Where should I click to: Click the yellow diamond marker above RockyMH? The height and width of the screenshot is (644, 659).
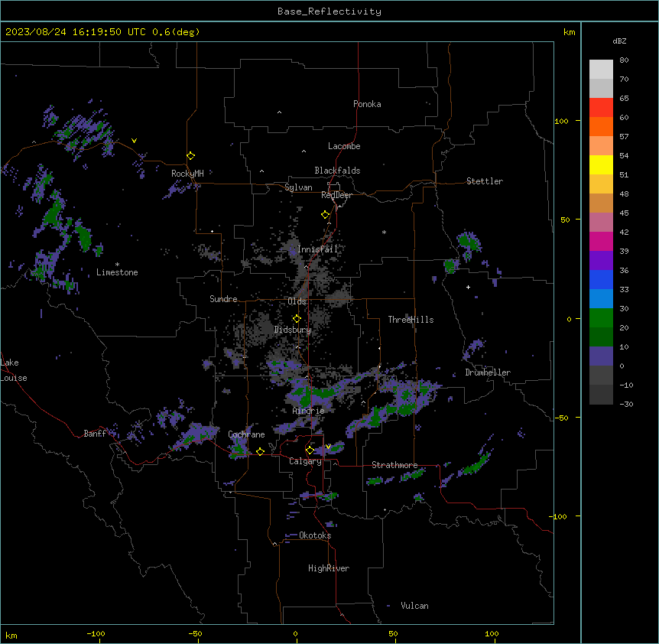(191, 156)
